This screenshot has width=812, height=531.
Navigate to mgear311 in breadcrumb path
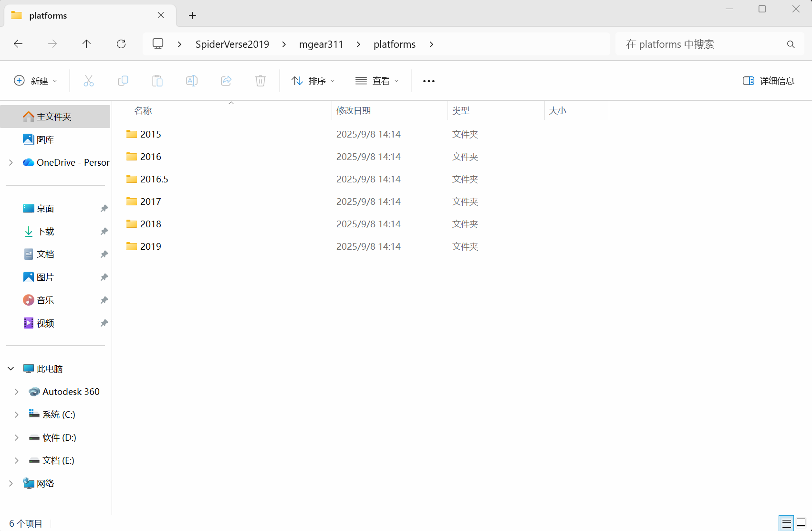pyautogui.click(x=321, y=44)
